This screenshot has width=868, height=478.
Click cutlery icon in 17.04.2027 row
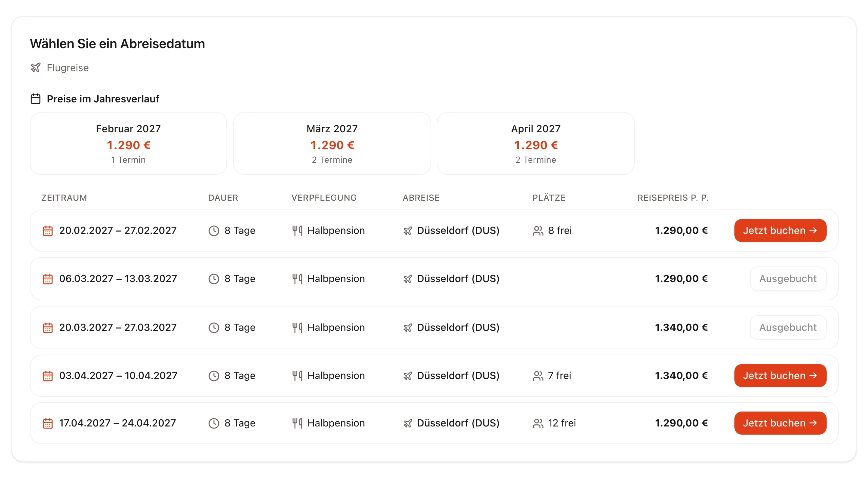297,423
